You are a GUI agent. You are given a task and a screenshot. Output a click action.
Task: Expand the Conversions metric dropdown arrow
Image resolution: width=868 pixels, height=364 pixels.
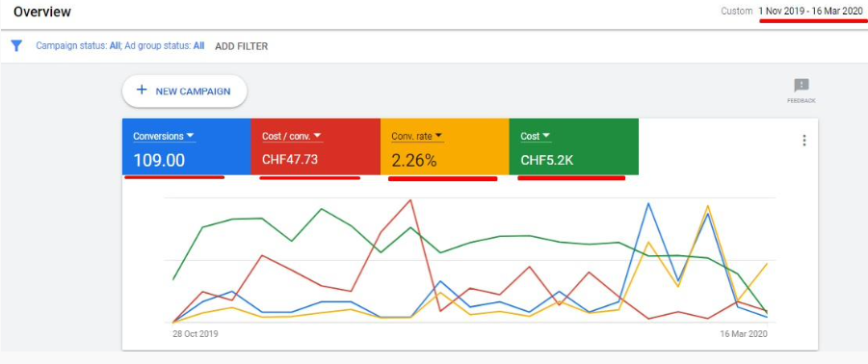pyautogui.click(x=190, y=136)
